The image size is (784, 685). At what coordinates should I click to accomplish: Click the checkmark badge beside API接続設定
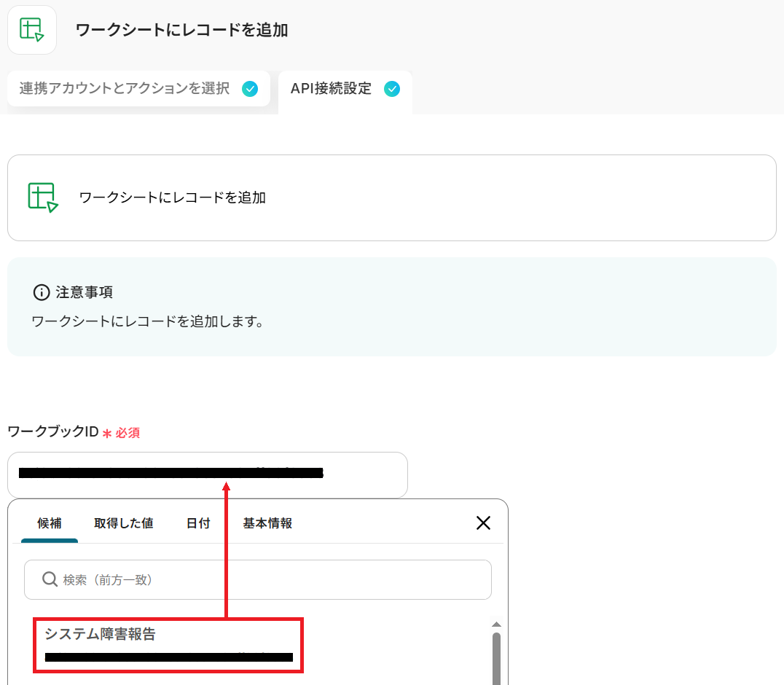(392, 89)
